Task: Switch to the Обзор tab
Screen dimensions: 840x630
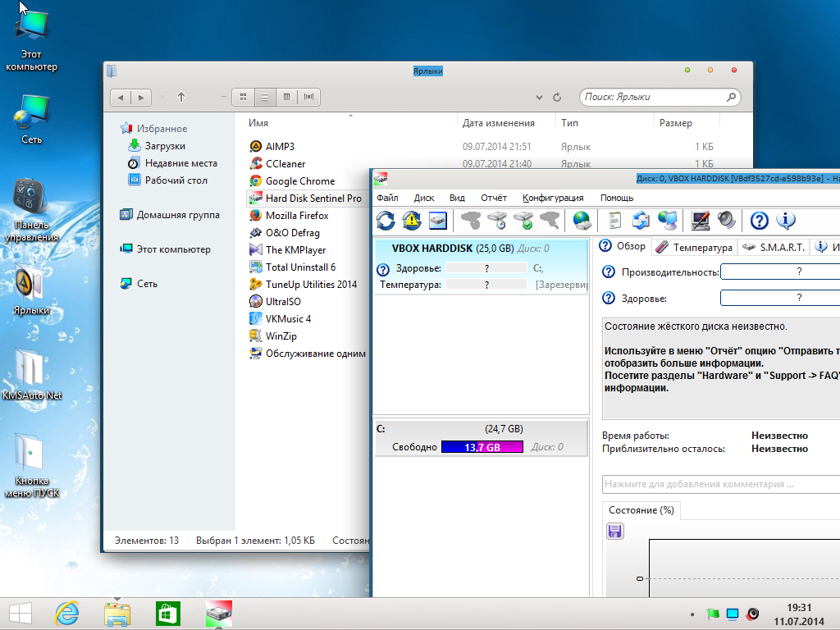Action: 623,246
